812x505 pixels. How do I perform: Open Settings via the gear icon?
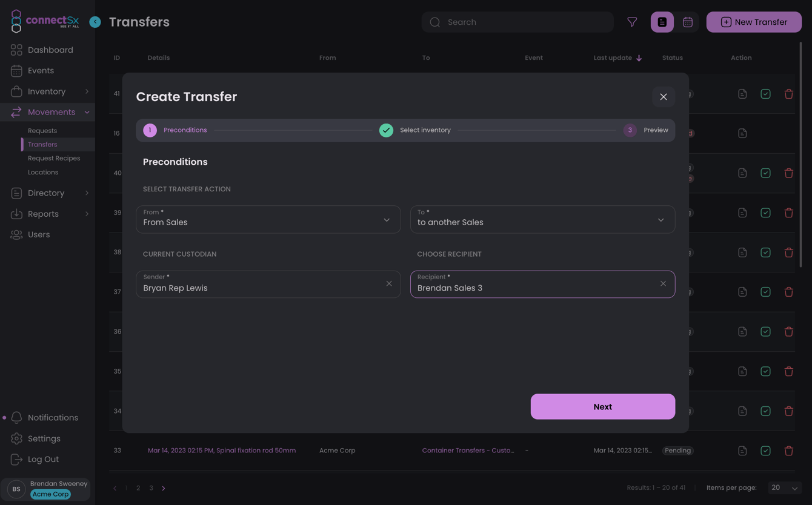(44, 438)
